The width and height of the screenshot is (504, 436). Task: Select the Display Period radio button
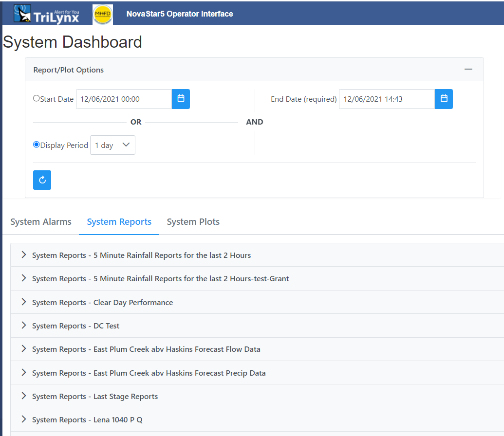[x=36, y=144]
